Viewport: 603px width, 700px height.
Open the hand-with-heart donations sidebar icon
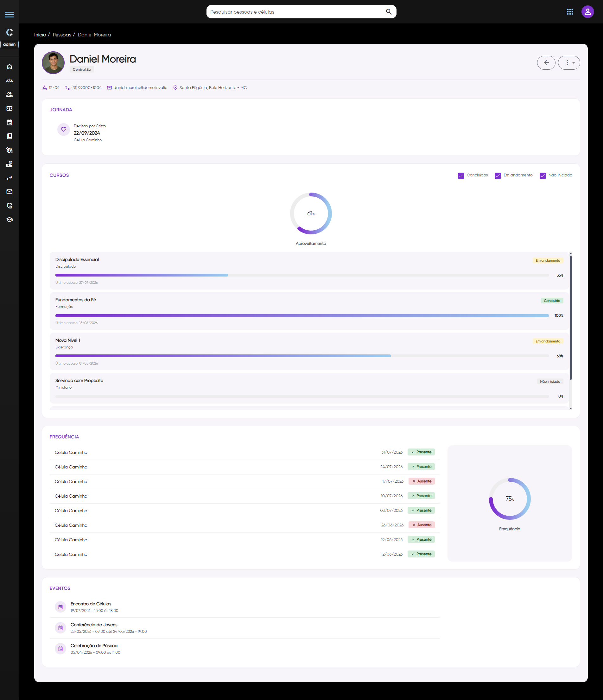click(10, 164)
